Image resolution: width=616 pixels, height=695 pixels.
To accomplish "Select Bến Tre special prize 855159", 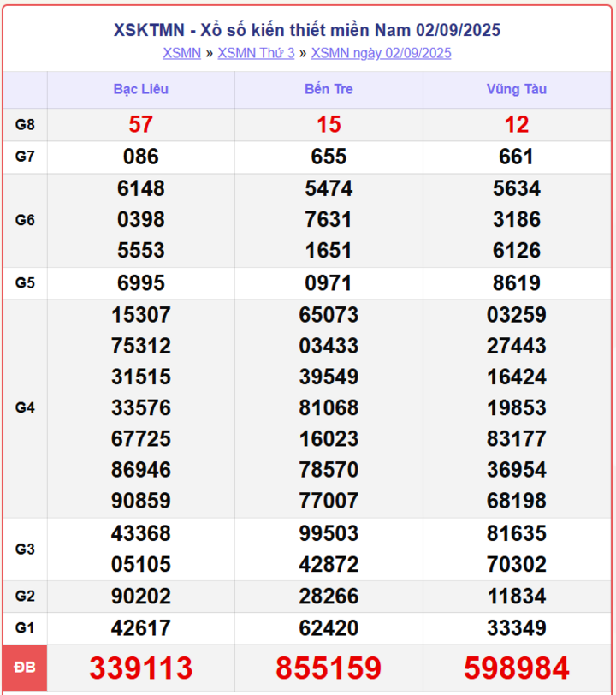I will (329, 668).
